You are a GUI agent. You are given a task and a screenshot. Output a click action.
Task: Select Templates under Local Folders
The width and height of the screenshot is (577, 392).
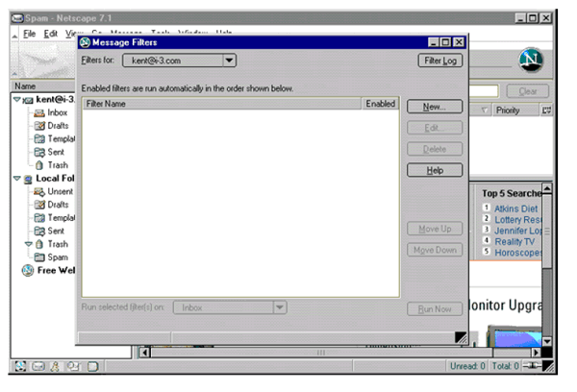(x=62, y=218)
